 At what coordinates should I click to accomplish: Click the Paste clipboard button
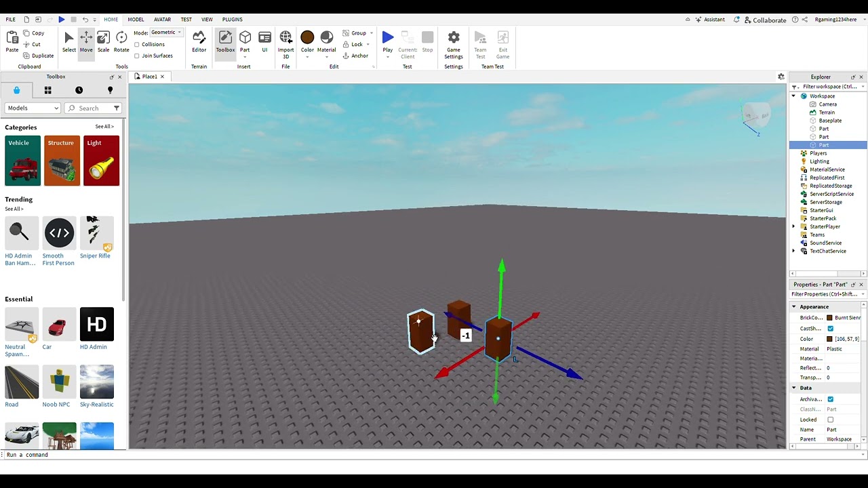pyautogui.click(x=12, y=41)
